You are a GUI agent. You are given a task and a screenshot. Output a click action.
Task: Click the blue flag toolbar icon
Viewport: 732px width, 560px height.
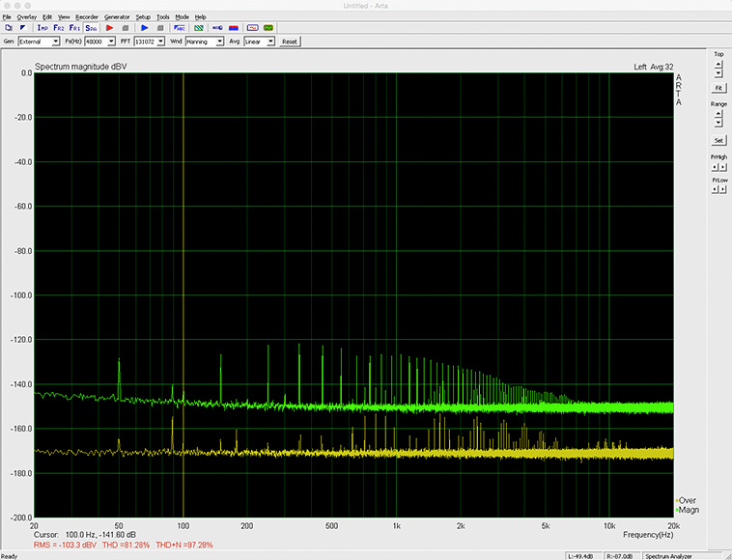coord(22,28)
